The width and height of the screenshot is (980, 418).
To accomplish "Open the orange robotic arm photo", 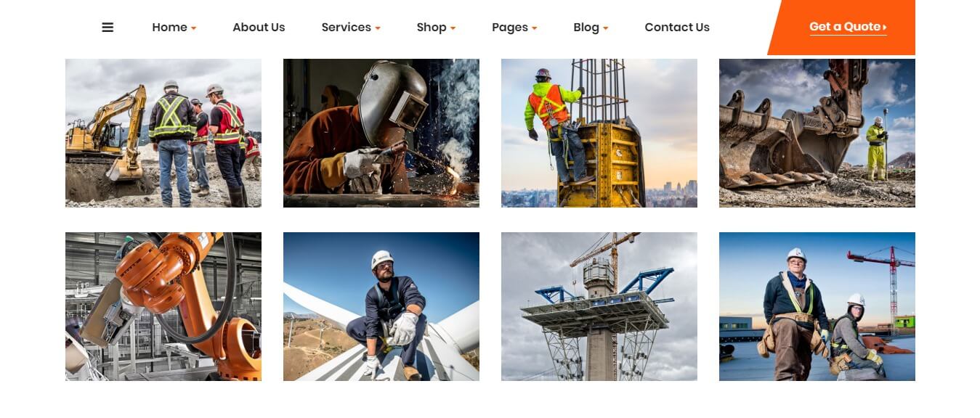I will (163, 306).
